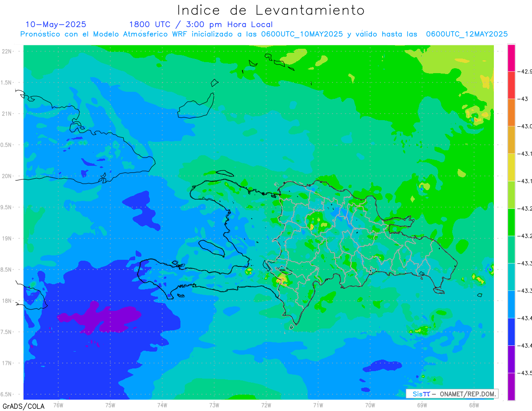Click the "-43.0" legend value
This screenshot has width=532, height=411.
[525, 126]
